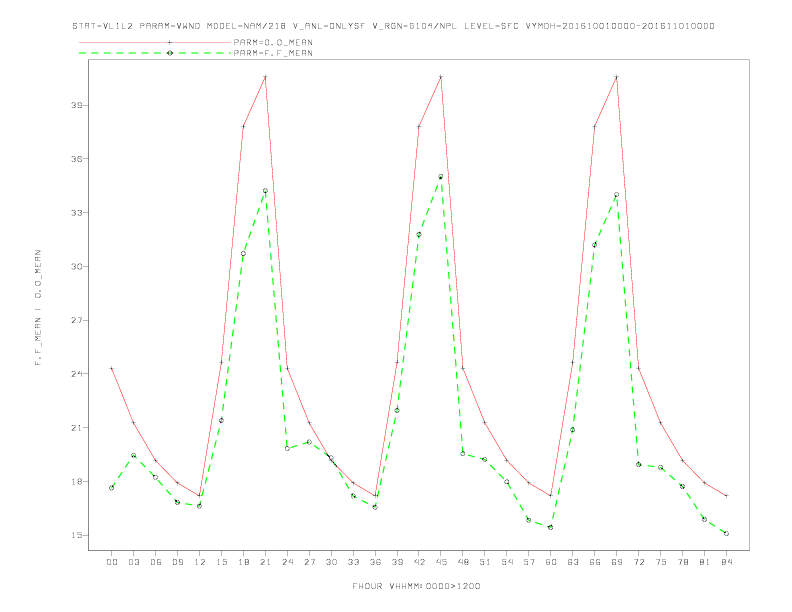Click x-axis tick label 81
Screen dimensions: 792x612
click(x=705, y=562)
